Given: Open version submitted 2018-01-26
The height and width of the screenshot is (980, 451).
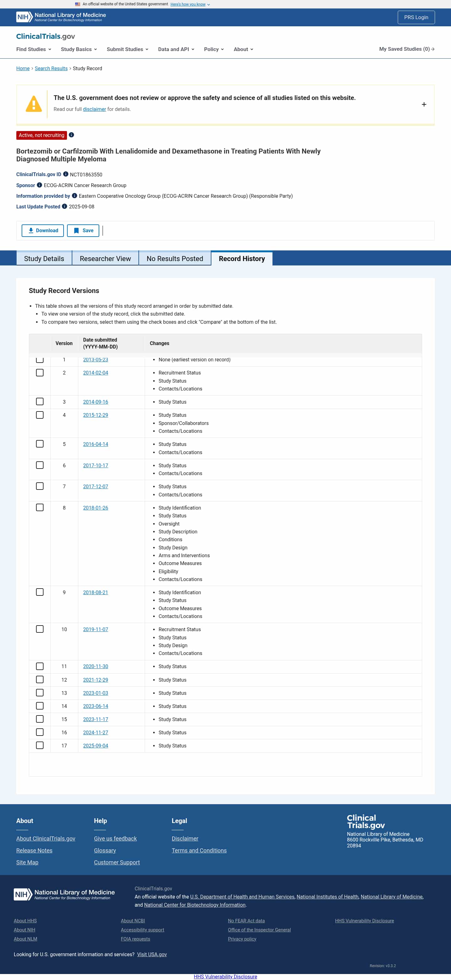Looking at the screenshot, I should pos(96,508).
